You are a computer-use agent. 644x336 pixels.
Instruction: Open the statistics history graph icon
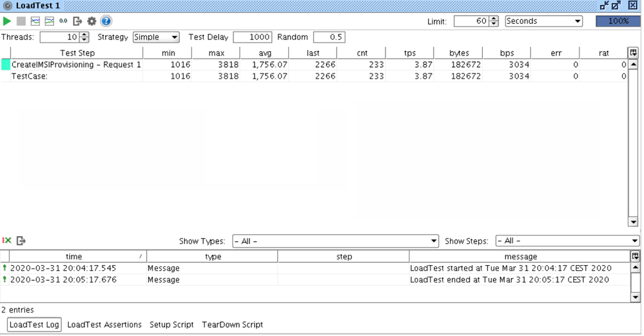[49, 21]
